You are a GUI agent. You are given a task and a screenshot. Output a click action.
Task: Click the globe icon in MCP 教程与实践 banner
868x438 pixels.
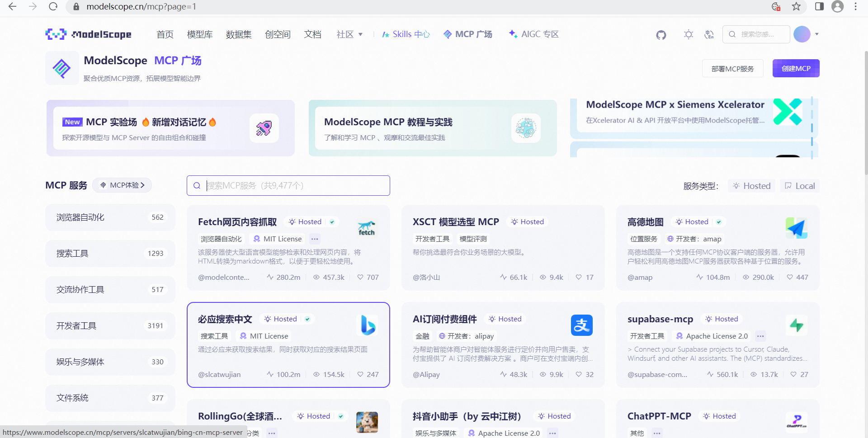tap(526, 128)
